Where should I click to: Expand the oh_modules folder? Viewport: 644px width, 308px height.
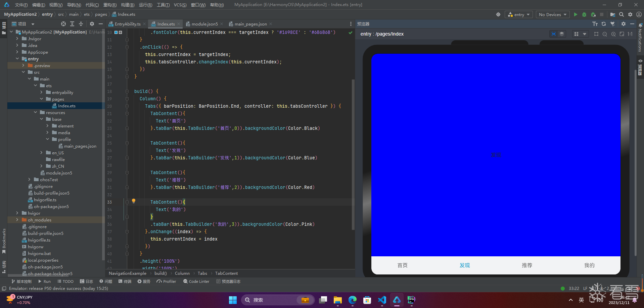pos(17,220)
